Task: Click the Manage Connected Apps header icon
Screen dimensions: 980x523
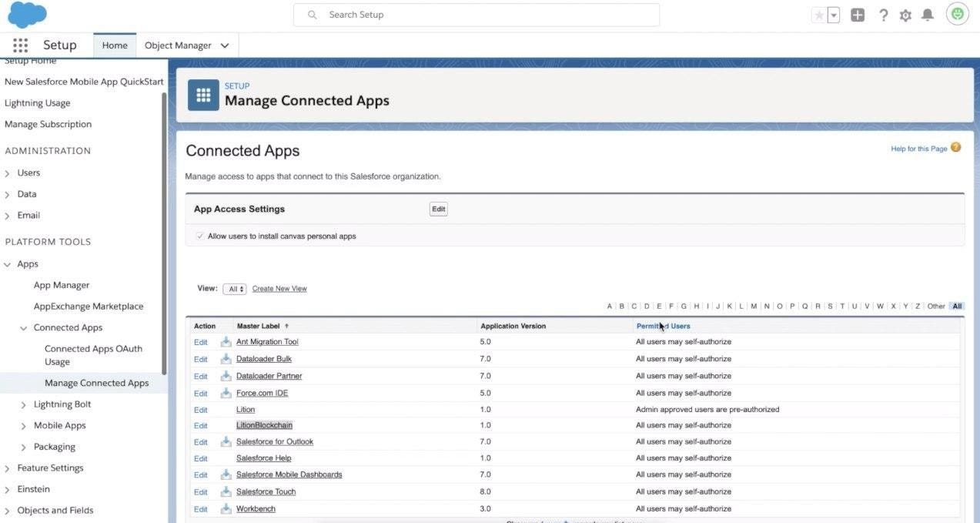Action: pos(203,95)
